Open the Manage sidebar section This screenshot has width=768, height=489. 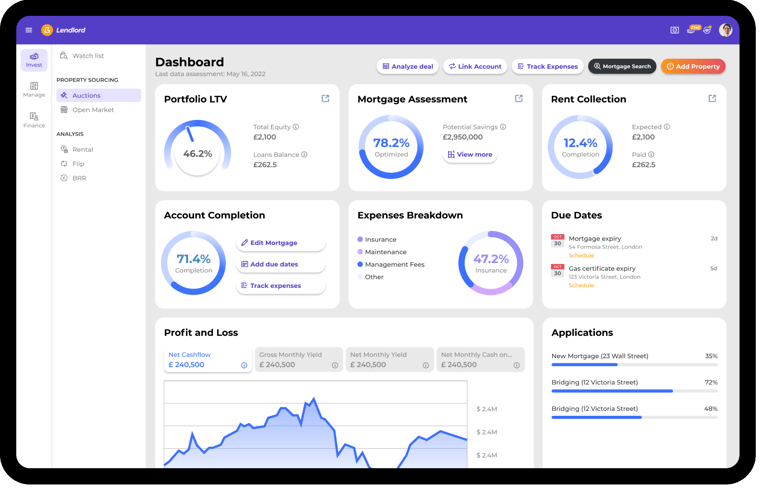click(34, 90)
